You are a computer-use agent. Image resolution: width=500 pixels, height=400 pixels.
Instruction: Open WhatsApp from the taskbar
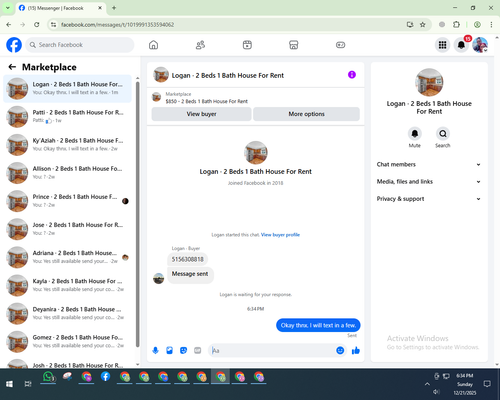click(48, 377)
